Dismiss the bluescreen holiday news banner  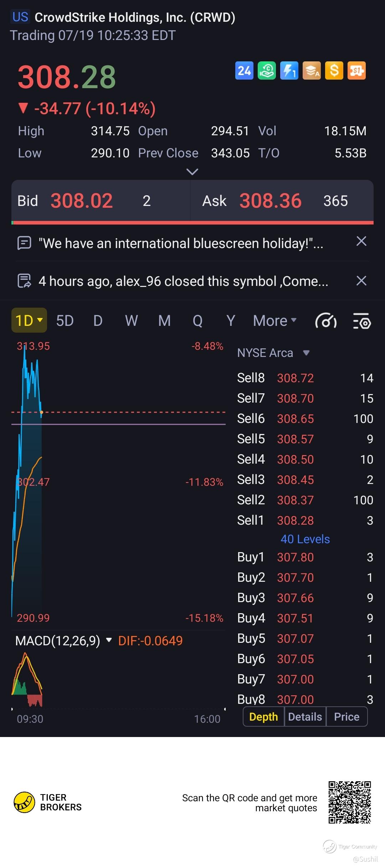point(361,242)
